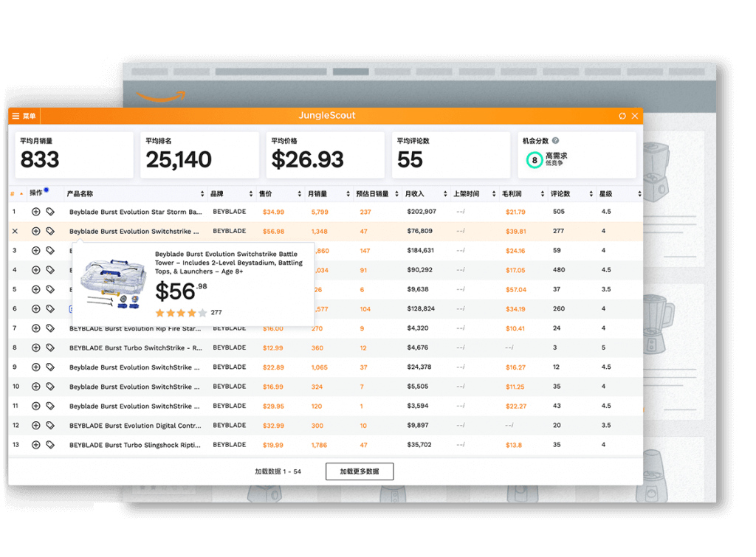The image size is (756, 557).
Task: Open the 菜单 hamburger menu
Action: click(x=24, y=116)
